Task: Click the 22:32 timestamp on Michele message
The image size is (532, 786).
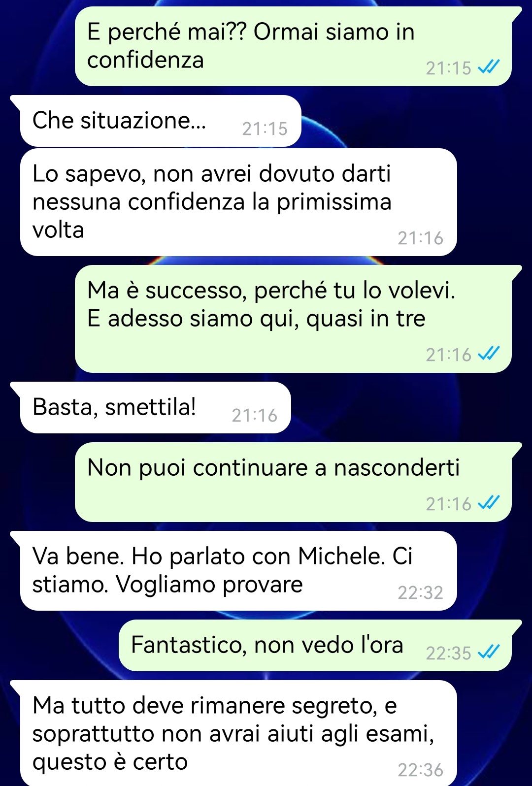Action: tap(420, 592)
